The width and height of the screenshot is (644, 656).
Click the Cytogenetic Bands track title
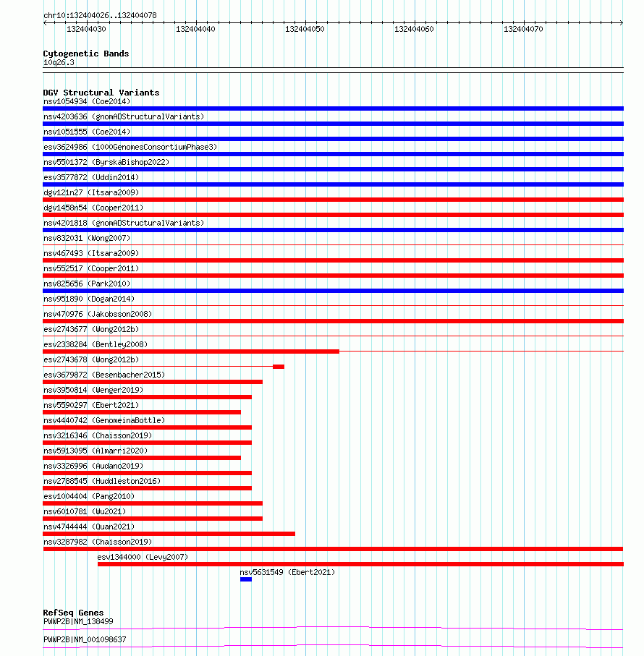86,54
